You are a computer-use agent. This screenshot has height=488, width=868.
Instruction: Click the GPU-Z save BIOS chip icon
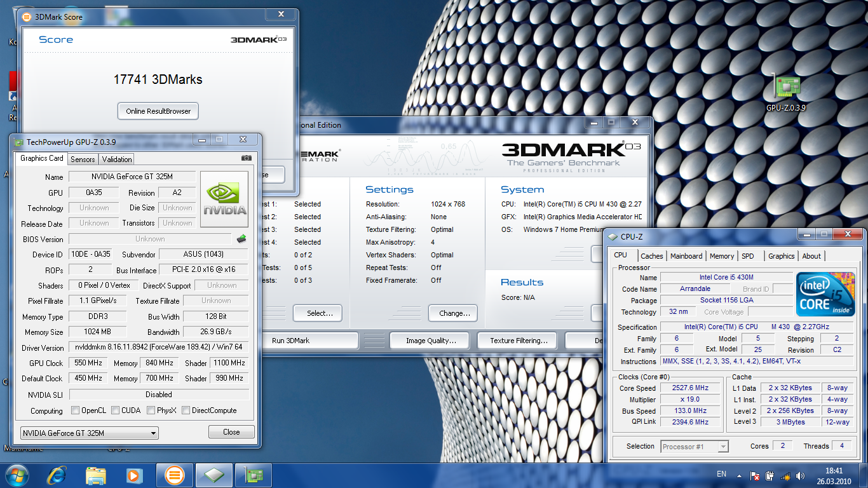click(241, 239)
